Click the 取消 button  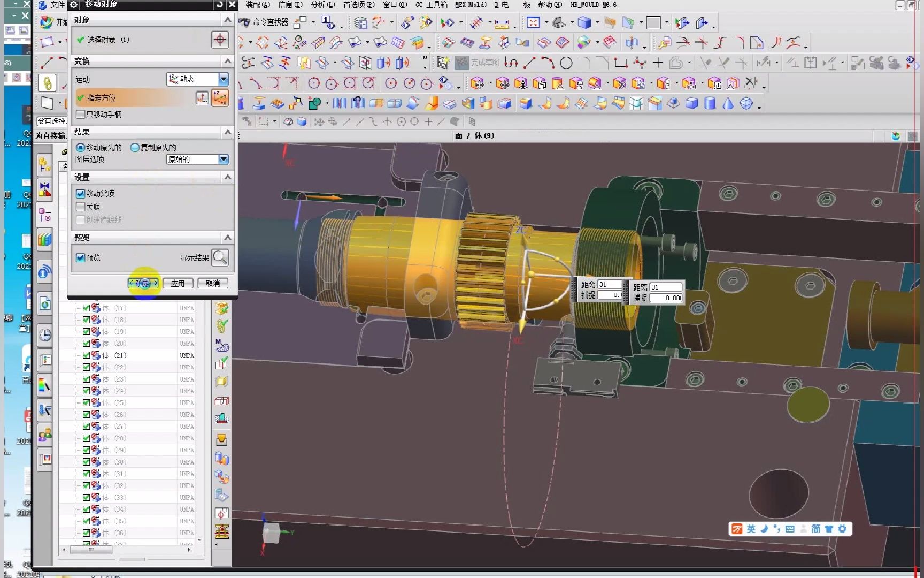click(213, 283)
